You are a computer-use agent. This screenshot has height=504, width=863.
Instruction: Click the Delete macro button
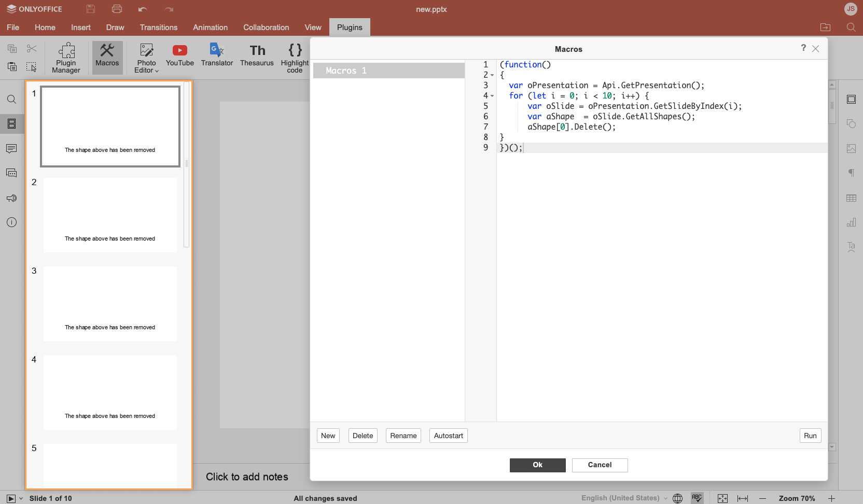point(363,436)
